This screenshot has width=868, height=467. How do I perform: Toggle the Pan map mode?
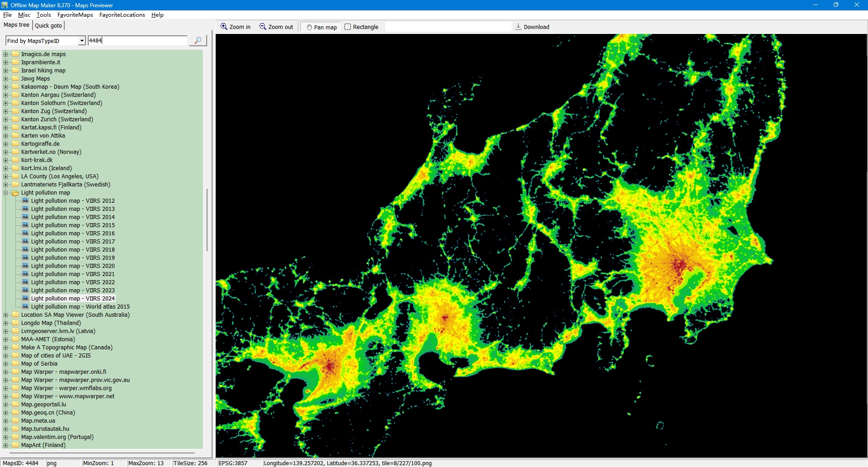pos(321,27)
